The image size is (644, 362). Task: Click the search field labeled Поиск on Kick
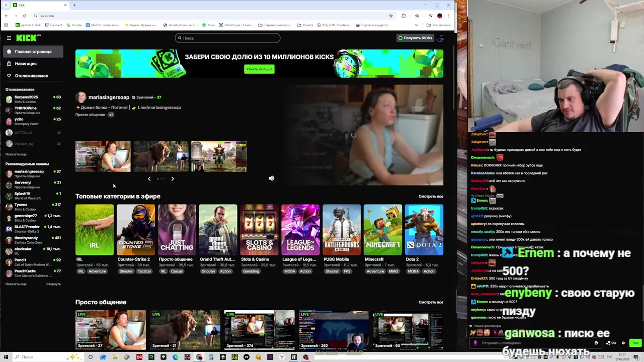click(227, 38)
